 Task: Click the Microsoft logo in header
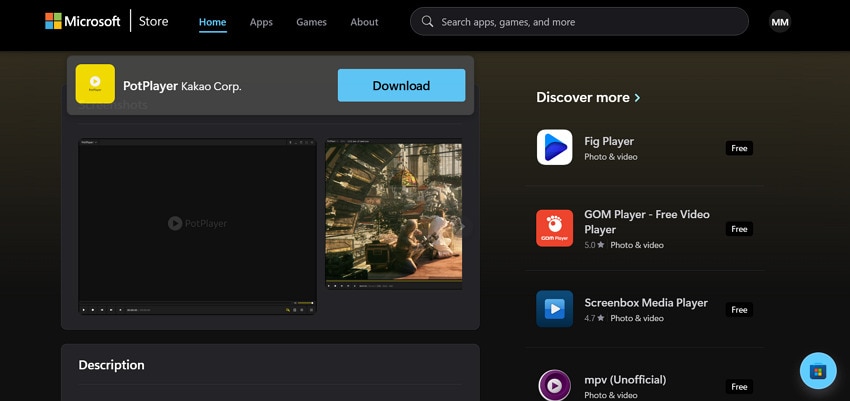point(83,21)
